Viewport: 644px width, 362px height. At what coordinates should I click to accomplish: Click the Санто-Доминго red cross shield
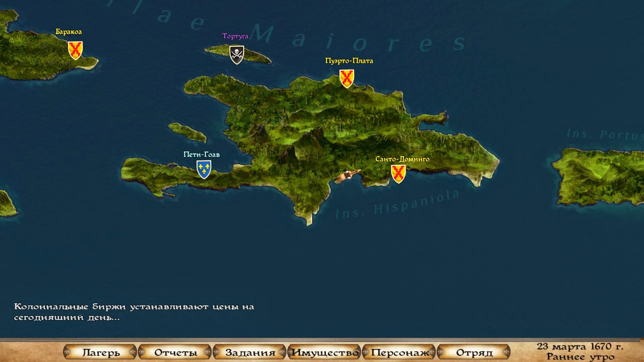click(398, 174)
